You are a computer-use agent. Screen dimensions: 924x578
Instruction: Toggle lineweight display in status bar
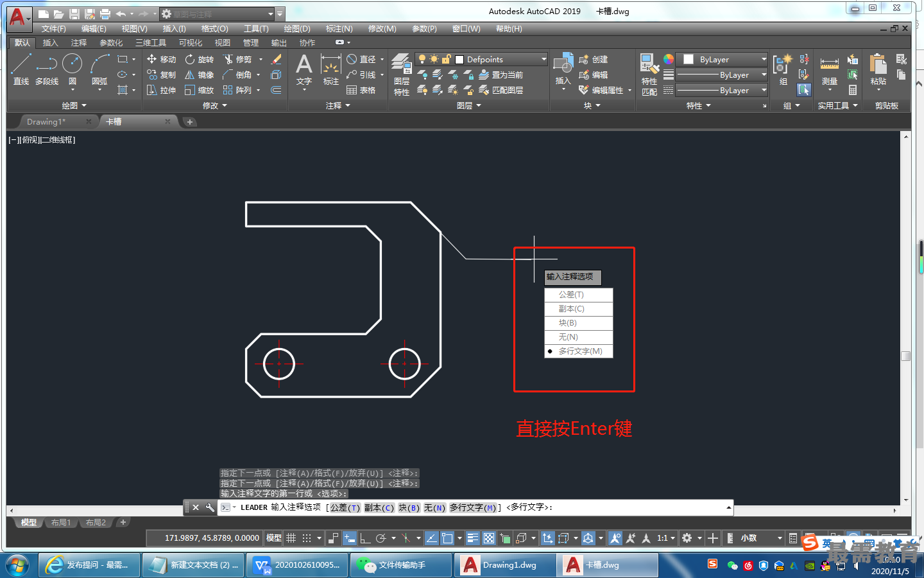(x=473, y=538)
